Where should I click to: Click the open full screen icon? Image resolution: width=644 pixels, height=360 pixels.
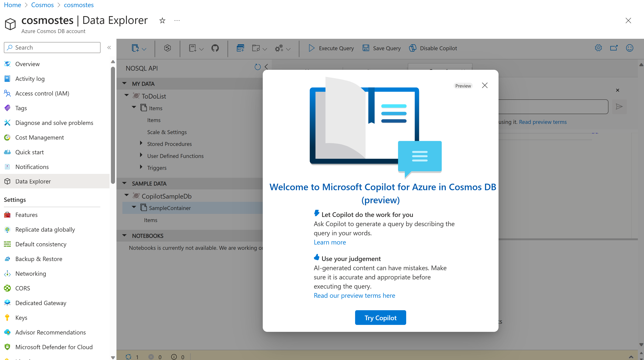tap(614, 48)
